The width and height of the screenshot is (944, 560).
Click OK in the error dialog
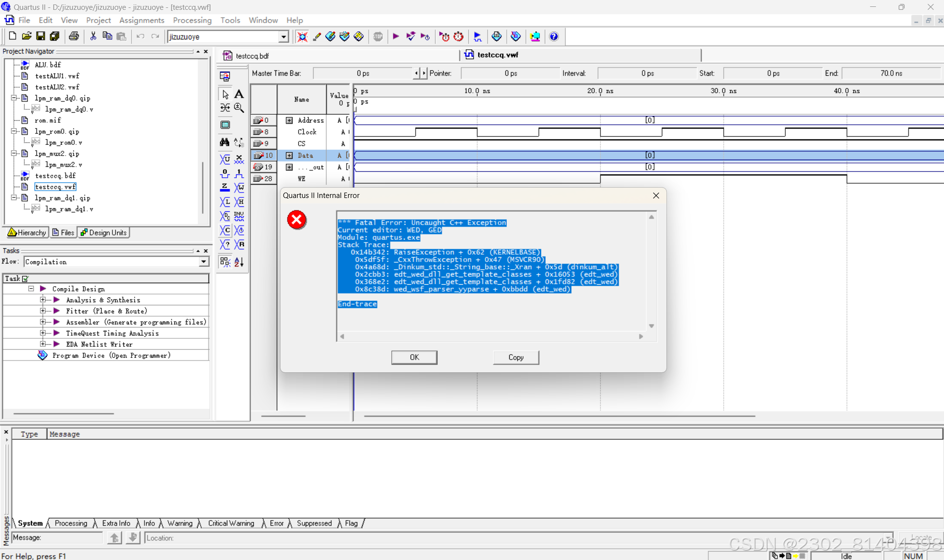tap(414, 357)
